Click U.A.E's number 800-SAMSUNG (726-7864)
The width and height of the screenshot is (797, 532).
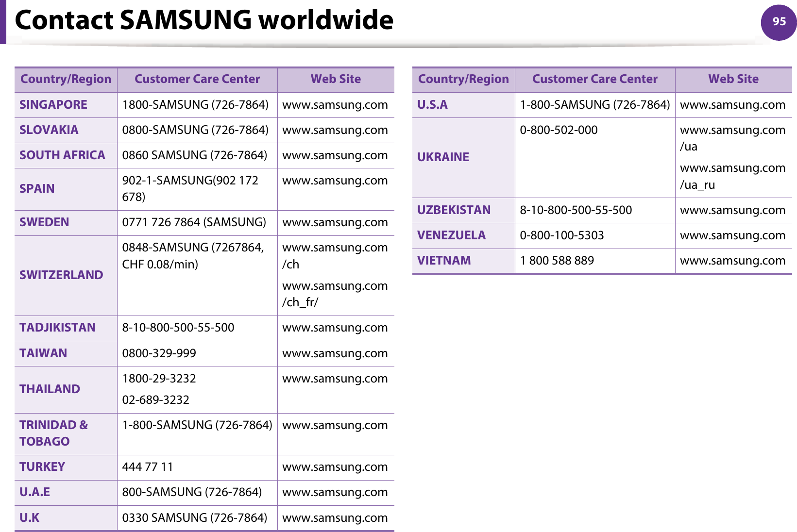click(x=192, y=492)
